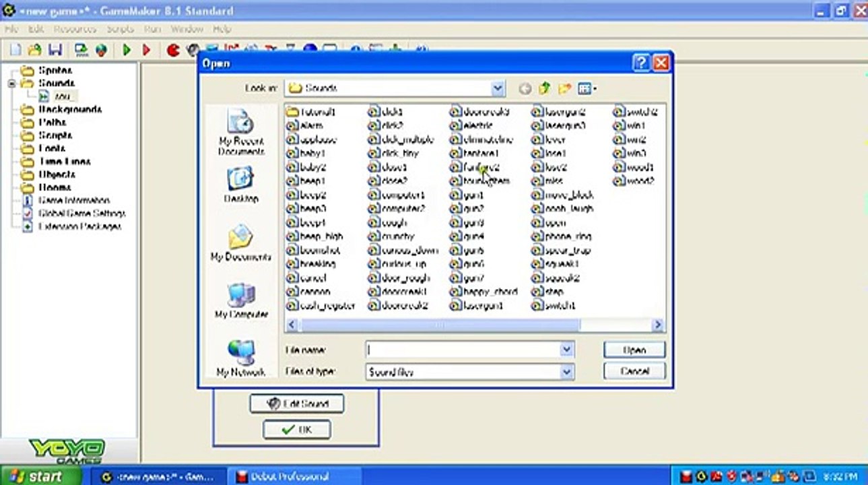Open the Views menu icon in dialog
Image resolution: width=868 pixels, height=485 pixels.
[x=587, y=88]
